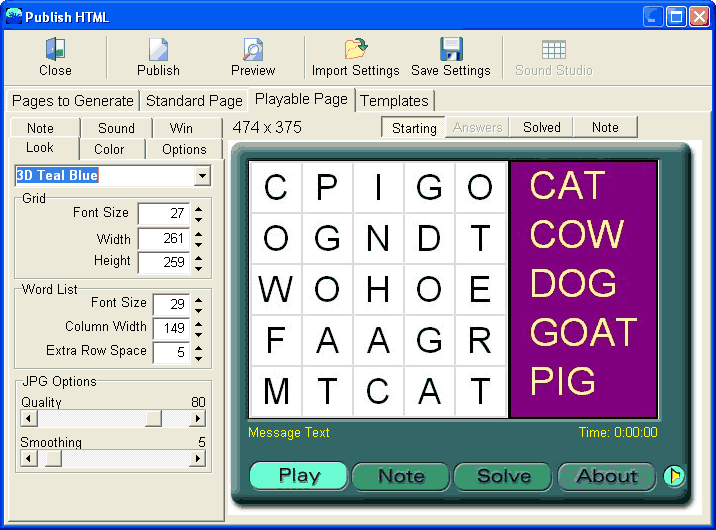Click the Solve button in puzzle preview

pyautogui.click(x=504, y=476)
